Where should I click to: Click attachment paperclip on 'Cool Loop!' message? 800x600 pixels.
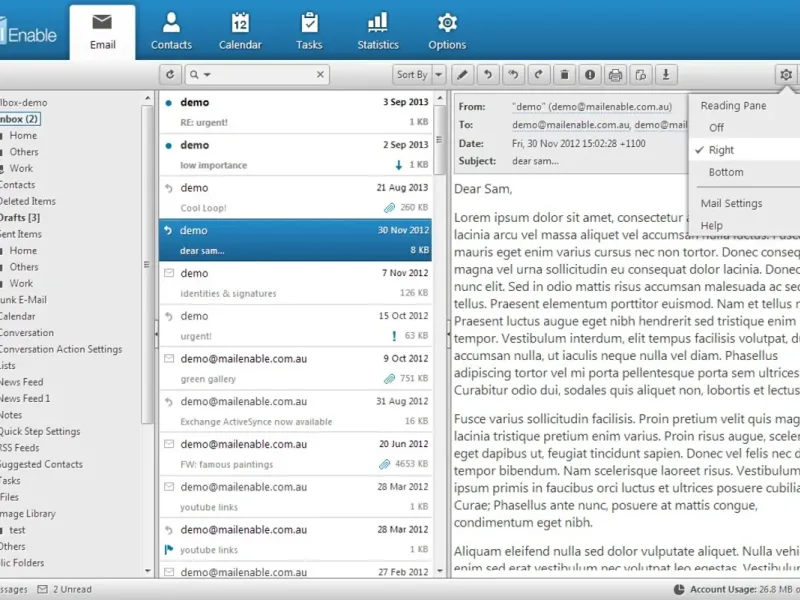point(389,208)
